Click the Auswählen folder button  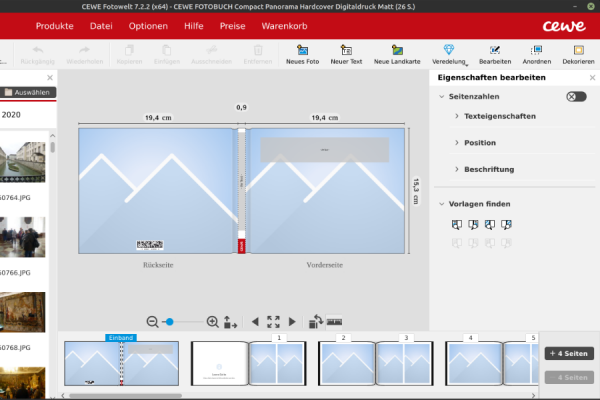click(x=28, y=92)
